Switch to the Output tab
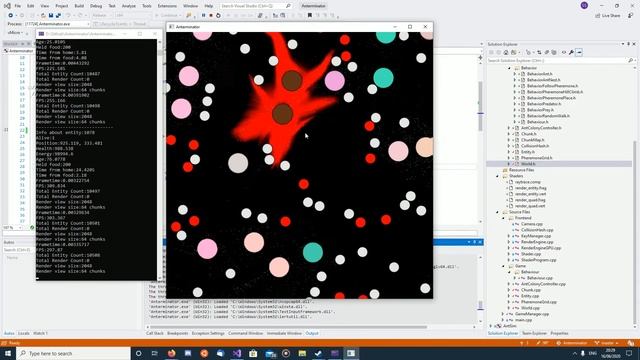The image size is (640, 360). [x=312, y=333]
